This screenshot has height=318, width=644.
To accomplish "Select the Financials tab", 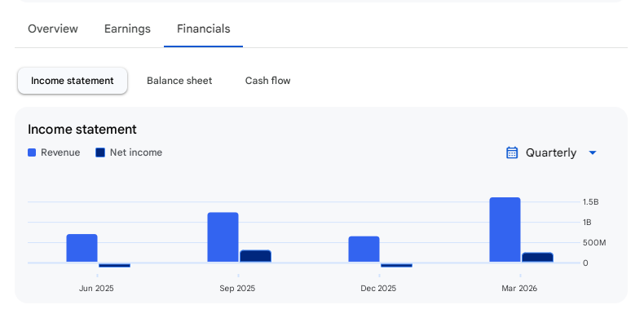I will pos(203,29).
